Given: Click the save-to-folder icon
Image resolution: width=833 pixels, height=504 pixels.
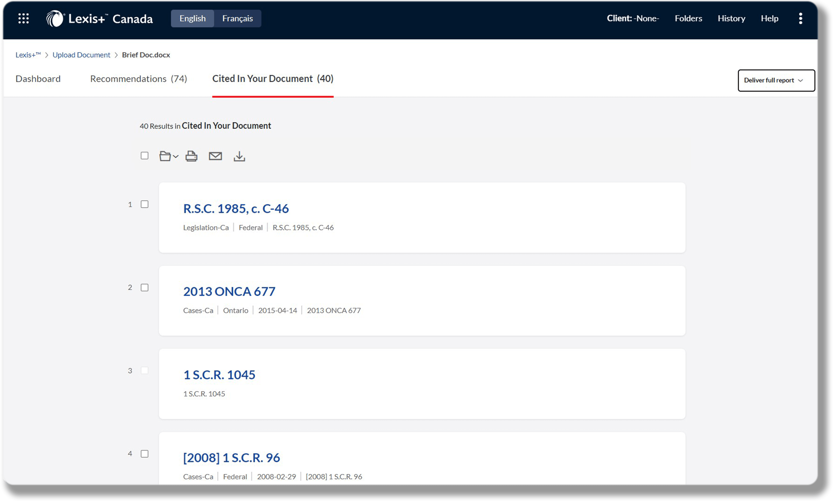Looking at the screenshot, I should (x=165, y=156).
